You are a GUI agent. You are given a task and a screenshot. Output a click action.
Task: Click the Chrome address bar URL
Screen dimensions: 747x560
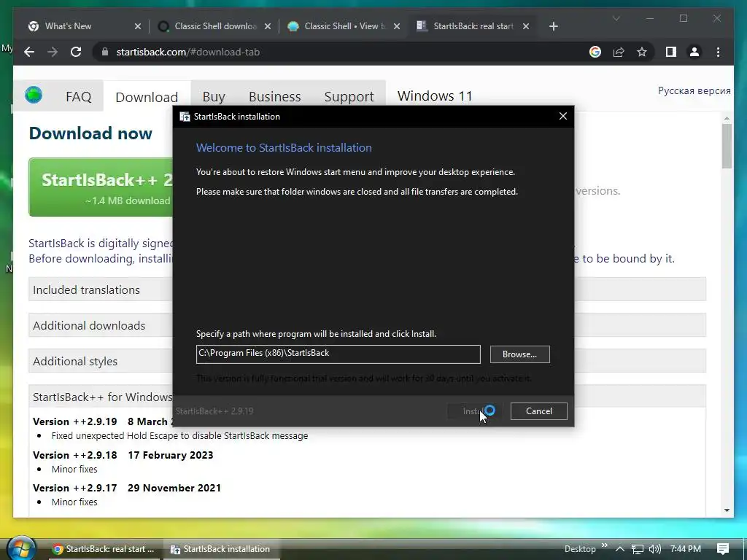[188, 52]
